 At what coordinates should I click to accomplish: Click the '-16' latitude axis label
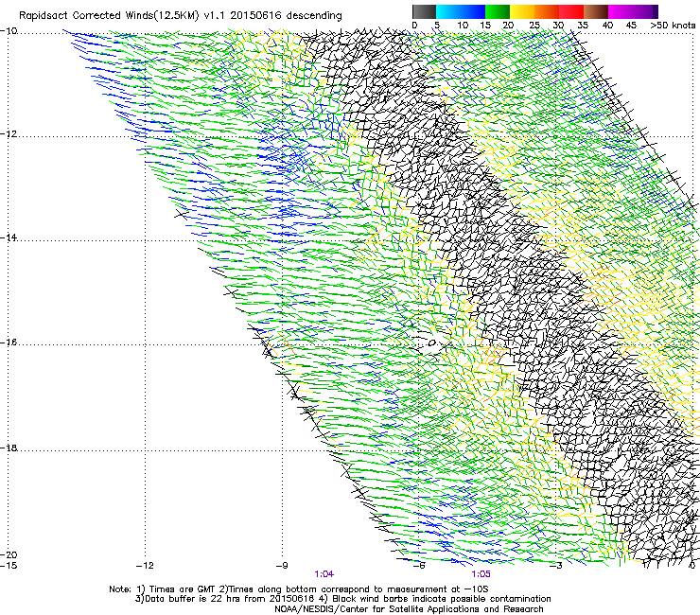coord(9,343)
